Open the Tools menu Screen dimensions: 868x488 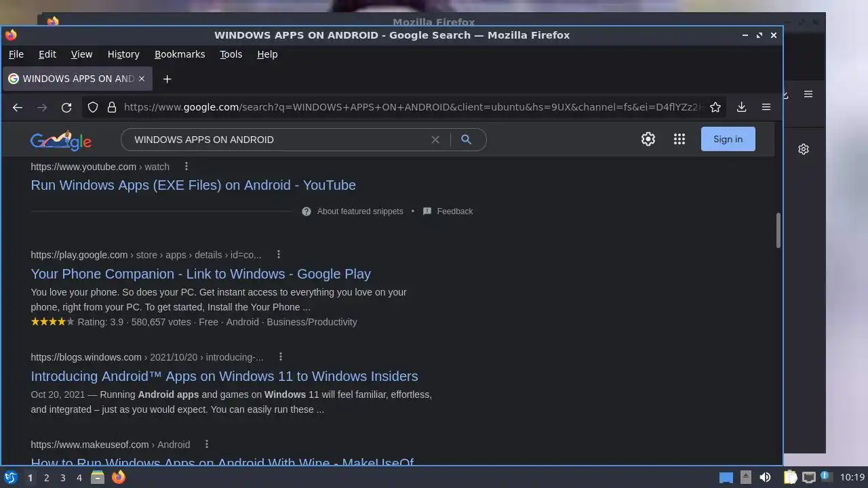click(x=231, y=54)
